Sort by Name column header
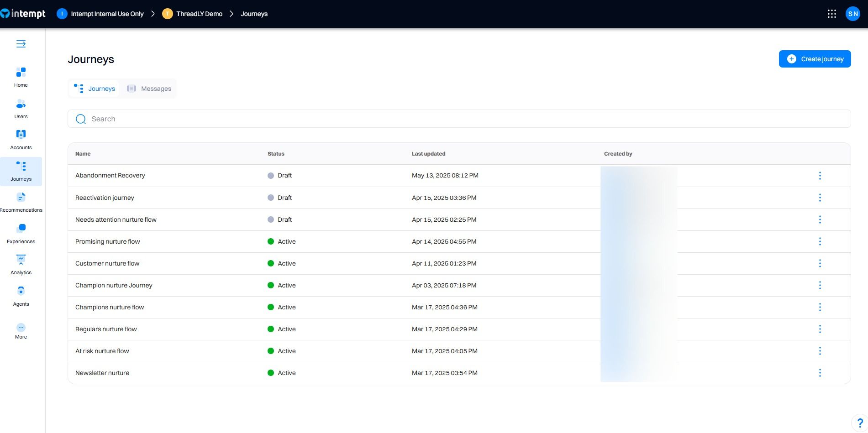The width and height of the screenshot is (868, 433). pyautogui.click(x=83, y=154)
